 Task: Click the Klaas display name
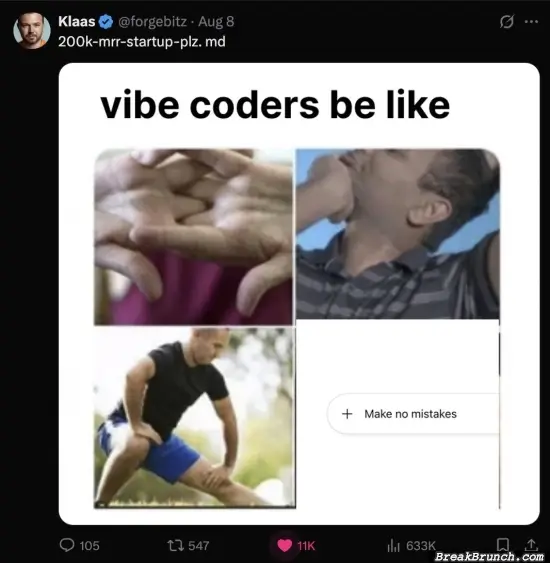(76, 22)
